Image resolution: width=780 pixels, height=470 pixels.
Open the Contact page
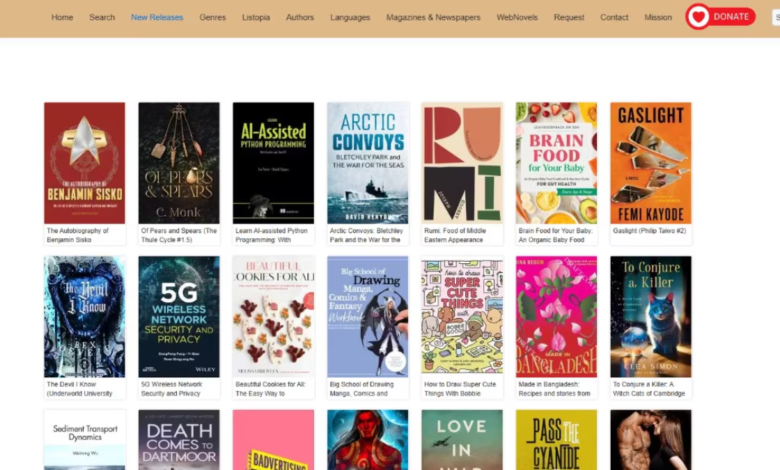(x=614, y=17)
